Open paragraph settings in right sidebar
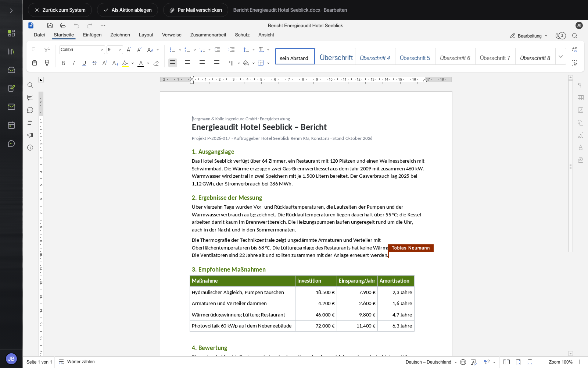 [581, 85]
